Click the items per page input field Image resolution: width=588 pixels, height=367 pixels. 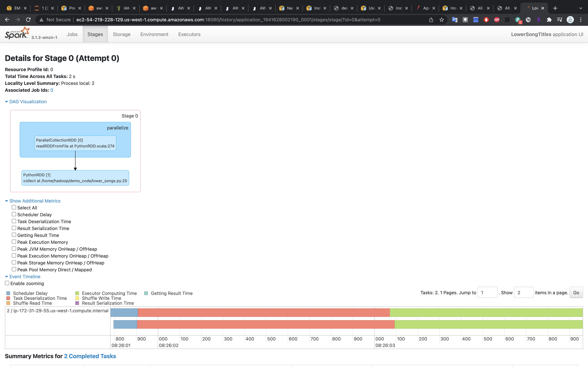[x=523, y=292]
